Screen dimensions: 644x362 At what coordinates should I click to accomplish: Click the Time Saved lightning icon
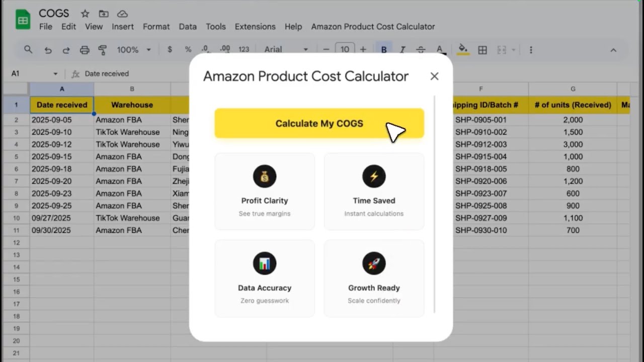click(x=374, y=176)
